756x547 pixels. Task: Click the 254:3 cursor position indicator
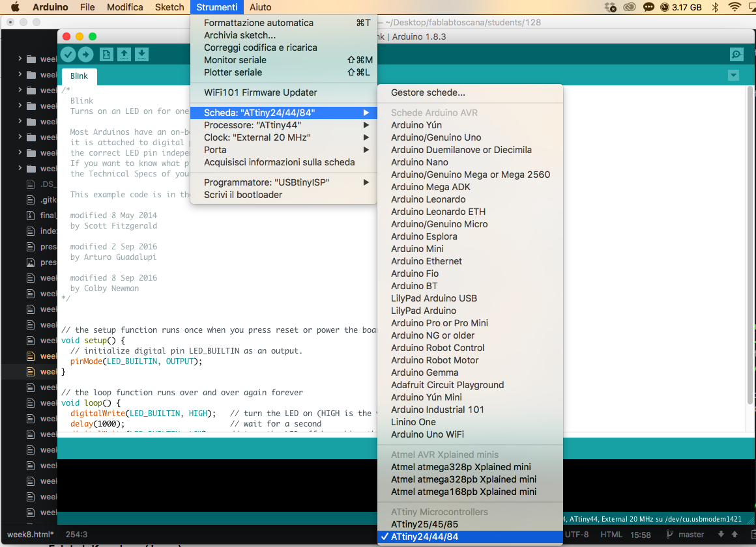click(77, 535)
